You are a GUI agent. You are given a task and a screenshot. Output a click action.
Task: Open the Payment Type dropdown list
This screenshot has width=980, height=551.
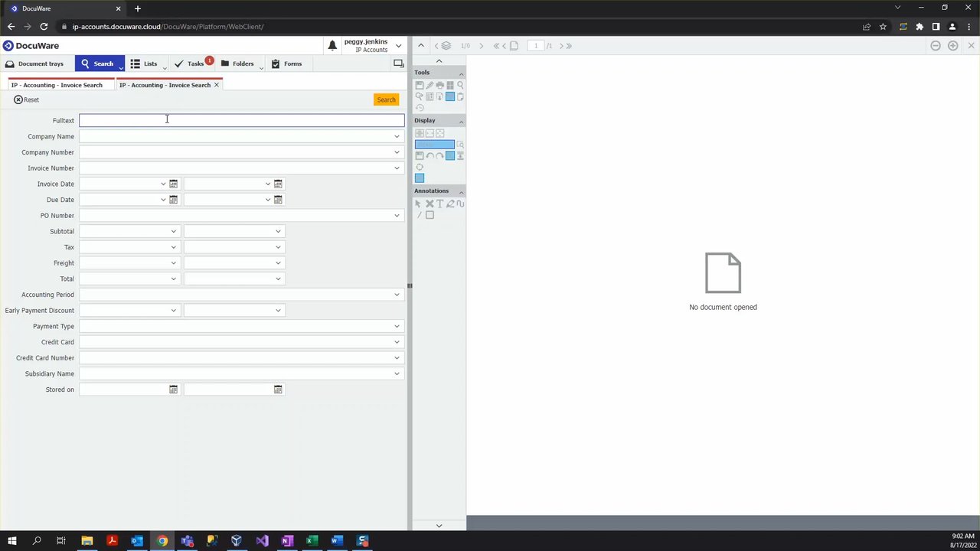tap(397, 326)
